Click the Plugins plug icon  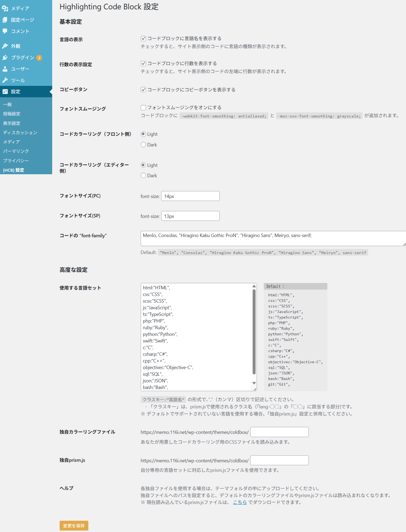click(x=5, y=58)
